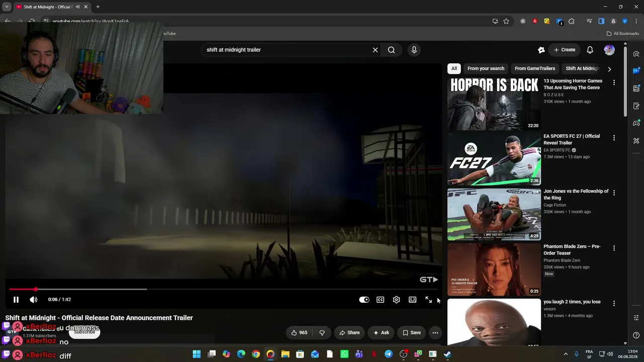
Task: Turn on closed captions (CC)
Action: click(x=380, y=300)
